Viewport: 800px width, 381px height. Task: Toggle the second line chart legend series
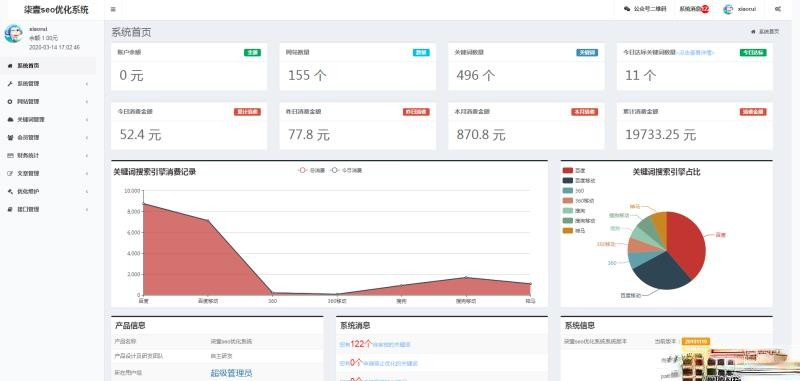tap(346, 170)
